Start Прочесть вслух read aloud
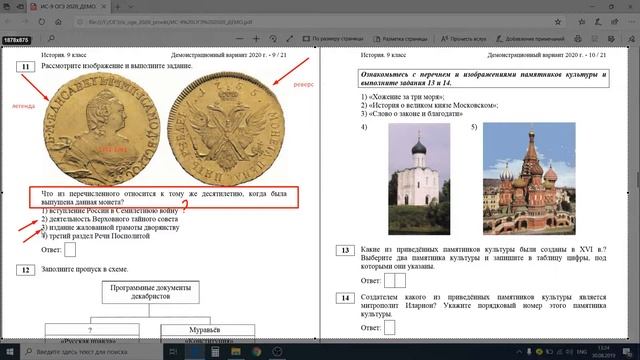 (x=463, y=39)
